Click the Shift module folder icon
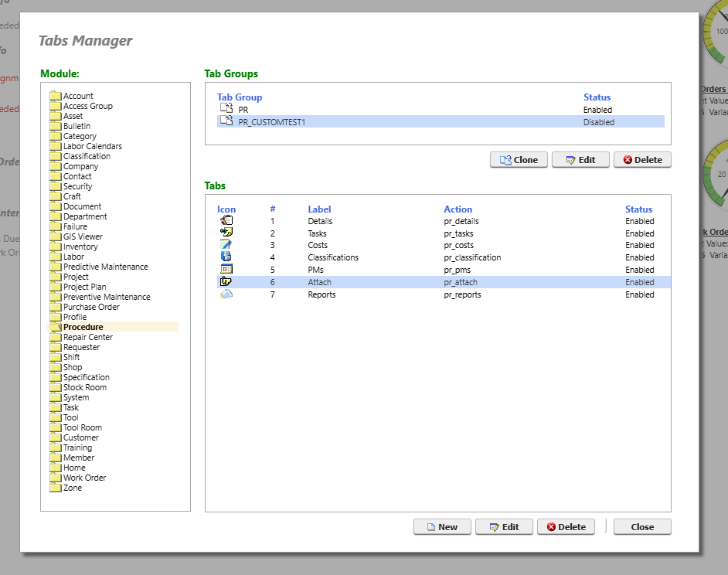 [56, 357]
